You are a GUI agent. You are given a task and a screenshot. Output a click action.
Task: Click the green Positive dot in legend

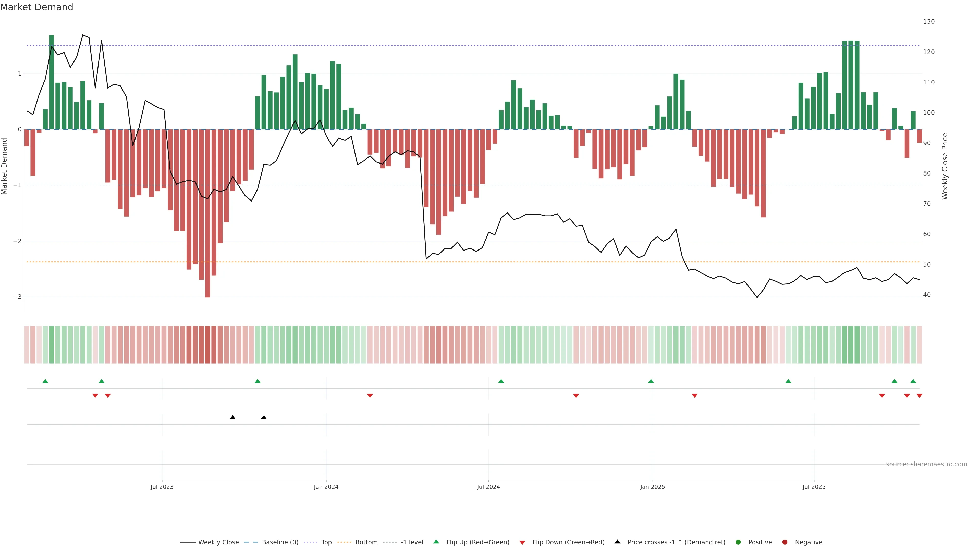click(x=738, y=542)
